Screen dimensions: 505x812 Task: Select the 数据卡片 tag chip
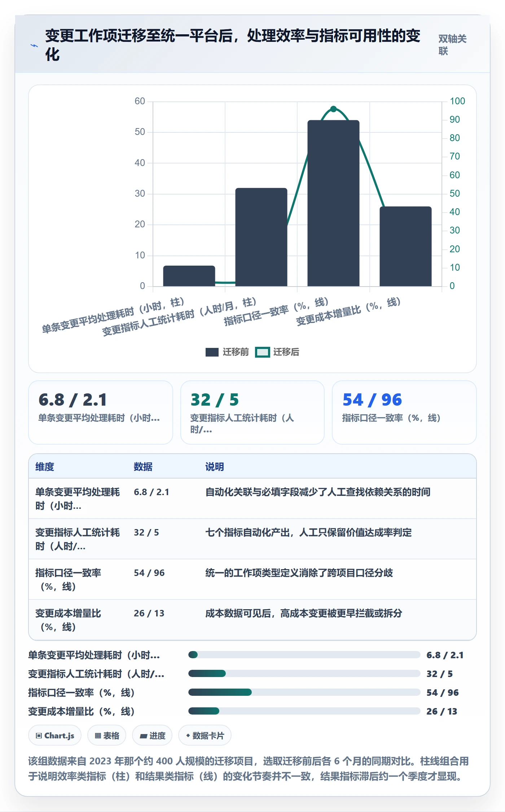point(205,735)
